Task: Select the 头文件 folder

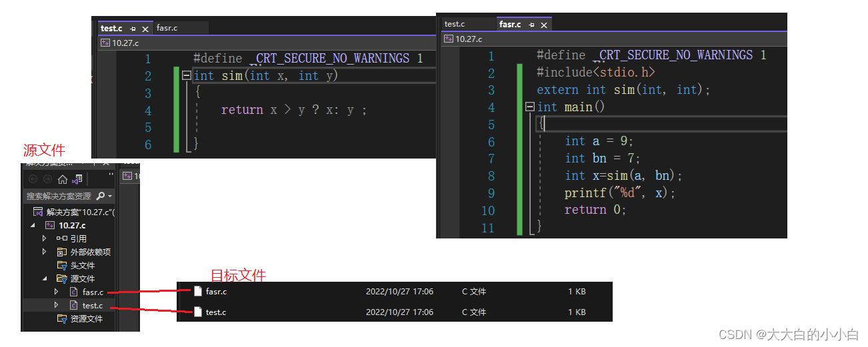Action: [83, 265]
